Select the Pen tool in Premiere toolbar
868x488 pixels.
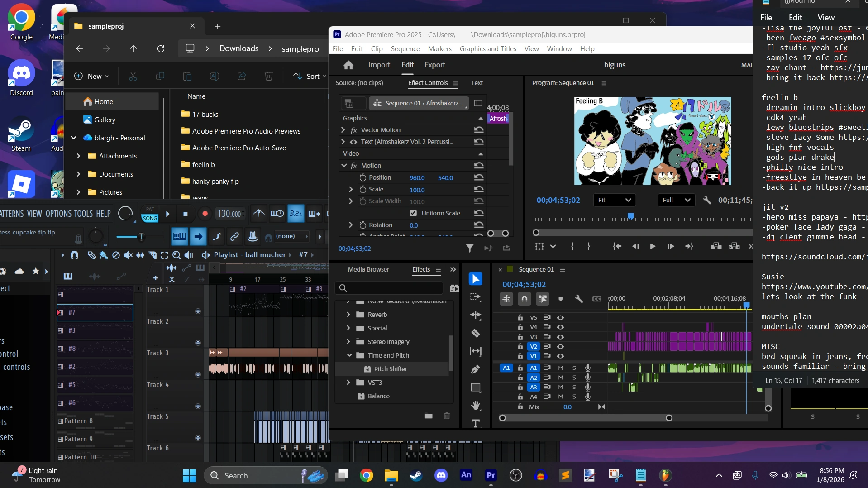point(475,369)
